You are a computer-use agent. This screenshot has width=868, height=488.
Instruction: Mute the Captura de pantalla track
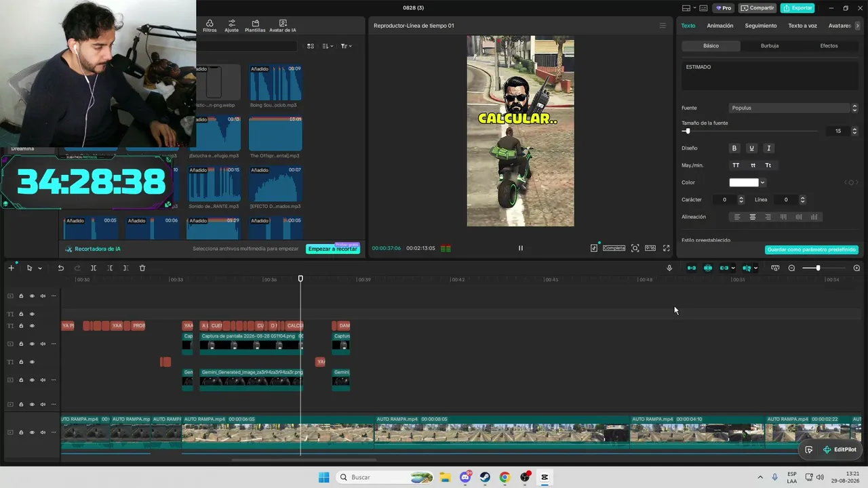pos(43,344)
